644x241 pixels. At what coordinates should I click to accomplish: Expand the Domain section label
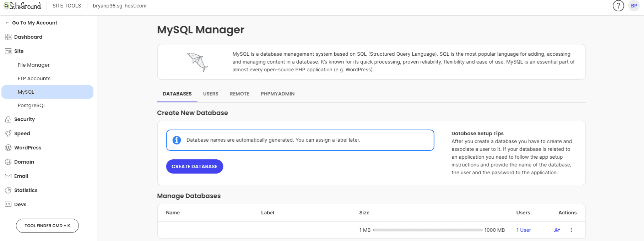coord(24,162)
